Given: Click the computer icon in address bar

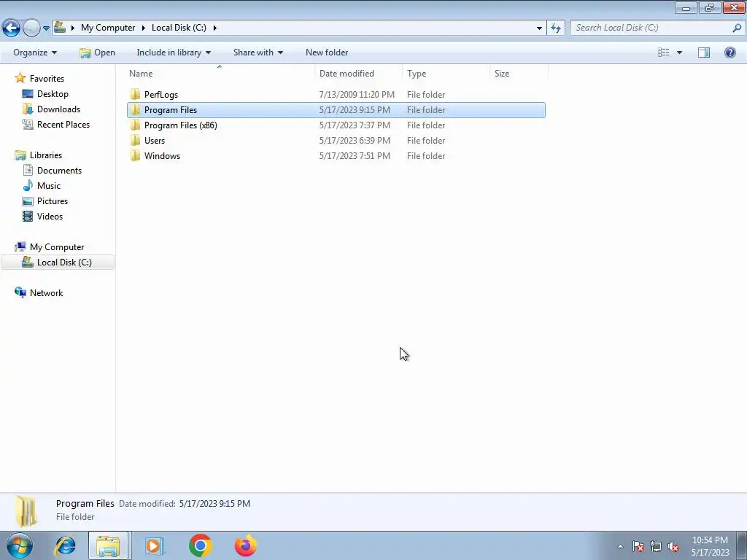Looking at the screenshot, I should (x=60, y=27).
